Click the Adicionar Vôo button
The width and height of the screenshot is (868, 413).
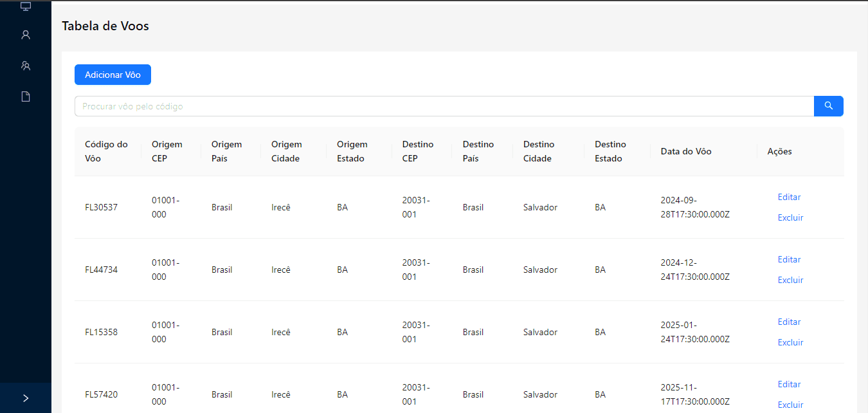pos(113,75)
